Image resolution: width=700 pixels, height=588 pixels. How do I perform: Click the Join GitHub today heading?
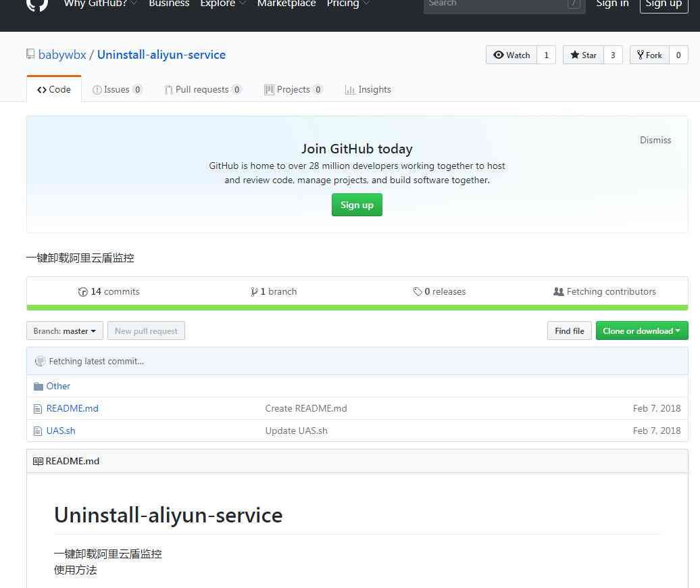coord(357,149)
